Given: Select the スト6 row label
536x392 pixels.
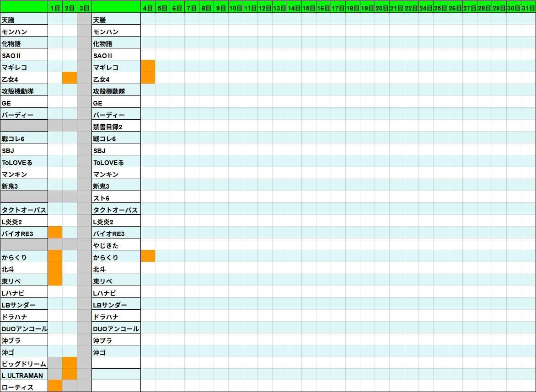Looking at the screenshot, I should [x=116, y=196].
